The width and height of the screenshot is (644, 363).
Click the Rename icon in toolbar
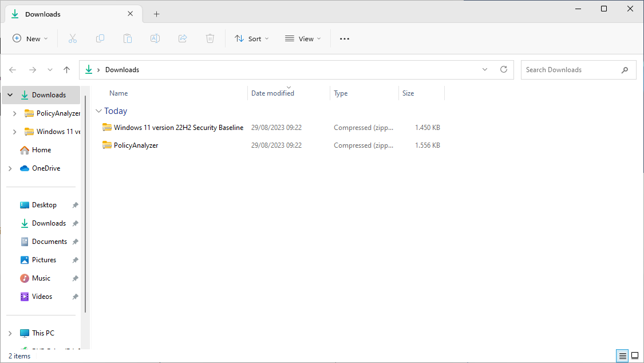(155, 38)
